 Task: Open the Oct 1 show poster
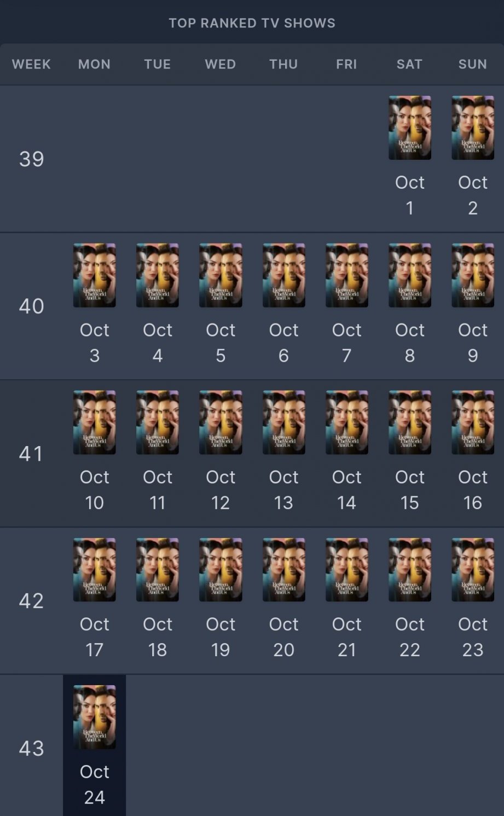coord(409,128)
